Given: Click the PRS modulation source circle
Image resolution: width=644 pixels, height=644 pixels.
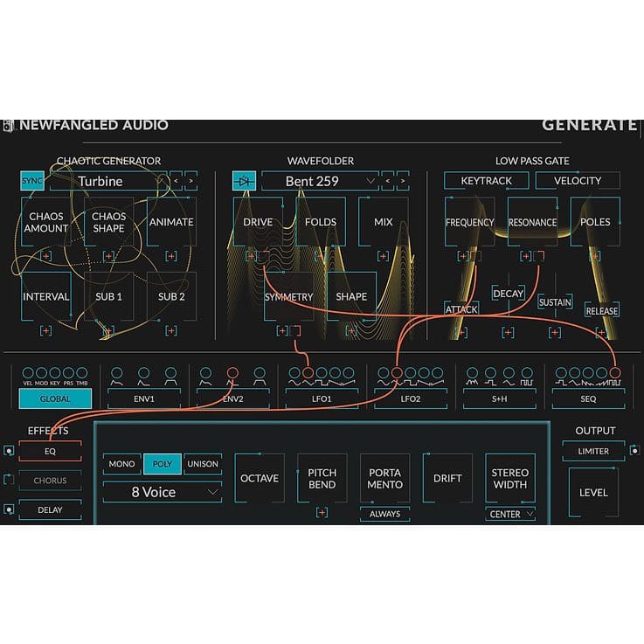Looking at the screenshot, I should [68, 373].
